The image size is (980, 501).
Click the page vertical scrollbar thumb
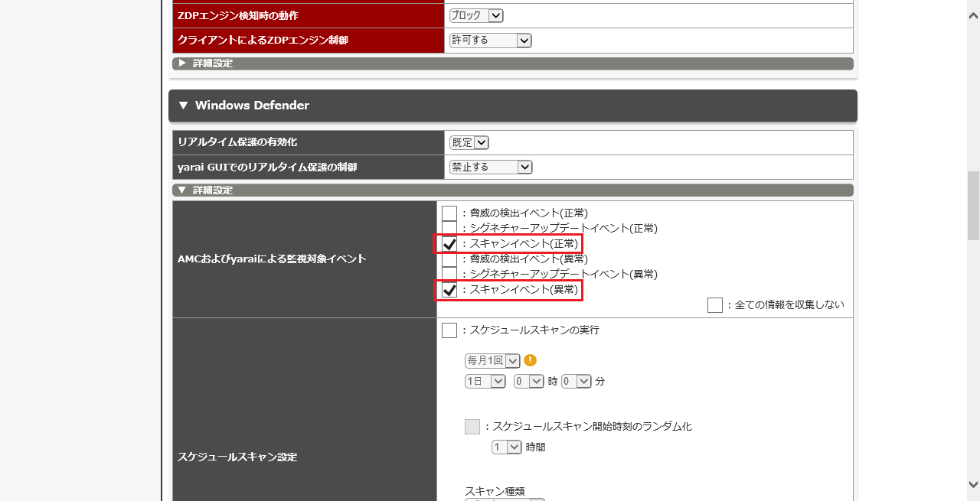(973, 206)
